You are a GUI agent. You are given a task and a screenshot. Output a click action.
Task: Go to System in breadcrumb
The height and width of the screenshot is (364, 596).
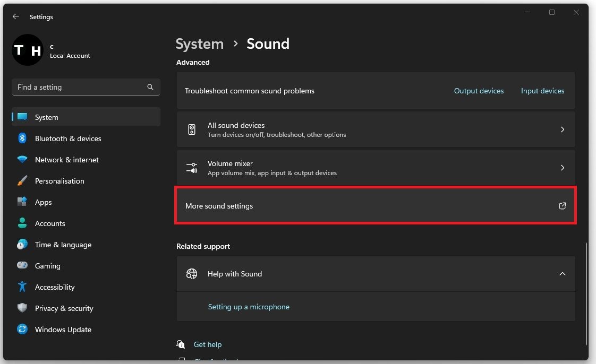(200, 44)
